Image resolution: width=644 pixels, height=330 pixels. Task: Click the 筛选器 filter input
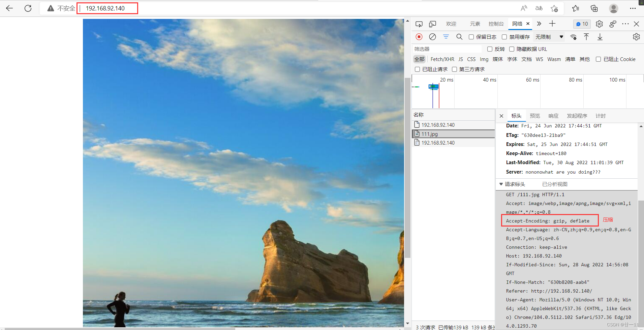point(447,49)
